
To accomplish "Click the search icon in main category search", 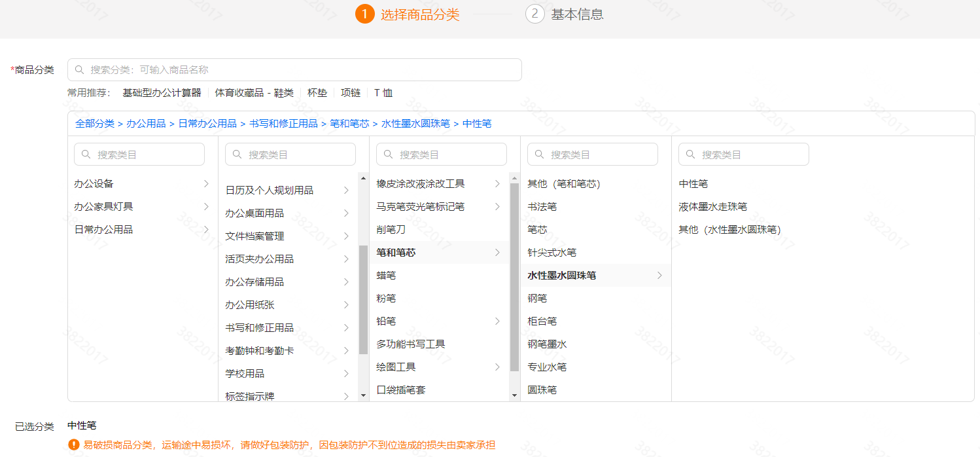I will pyautogui.click(x=80, y=70).
